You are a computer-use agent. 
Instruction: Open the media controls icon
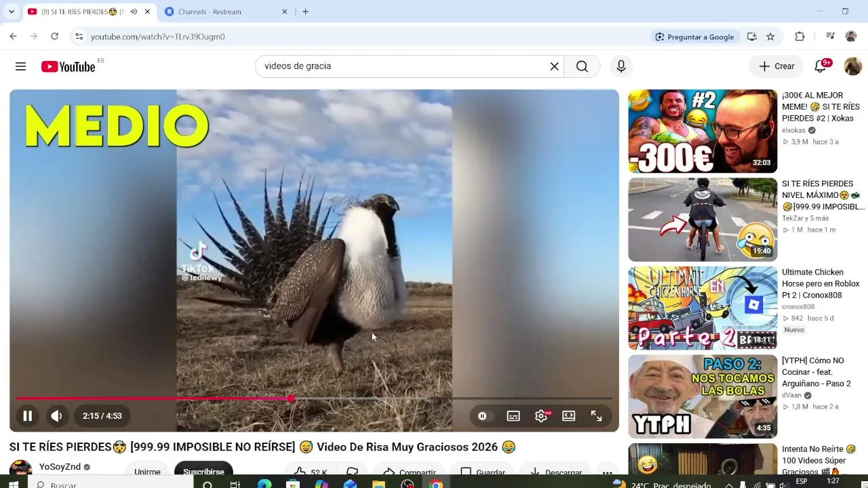(x=830, y=37)
